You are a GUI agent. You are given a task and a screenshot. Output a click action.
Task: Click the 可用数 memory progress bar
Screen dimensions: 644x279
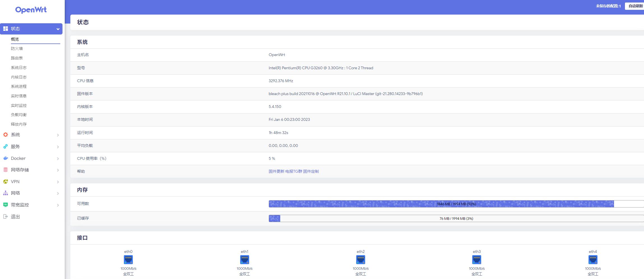456,204
